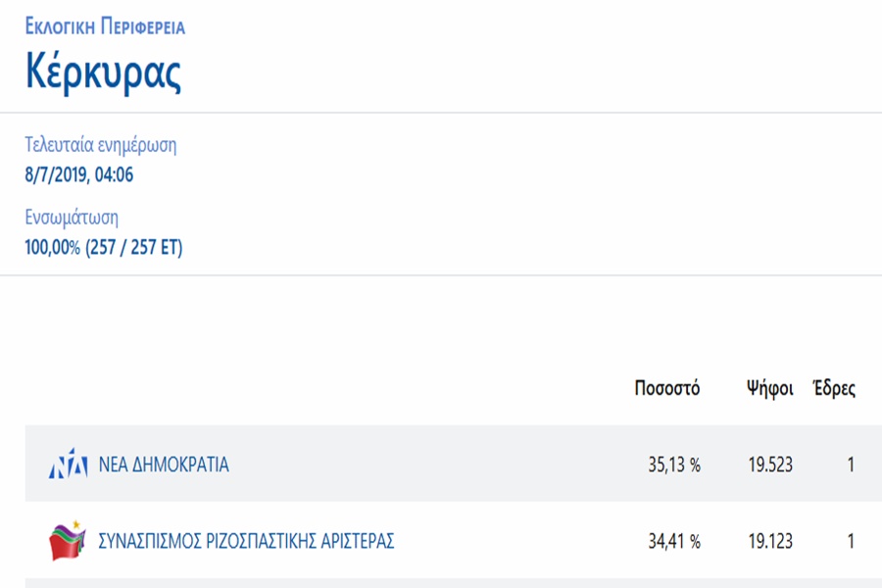Open ΣΥΝΑΣΠΙΣΜΟΣ ΡΙΖΟΣΠΑΣΤΙΚΗΣ ΑΡΙΣΤΕΡΑΣ party link
Screen dimensions: 882x588
point(246,541)
